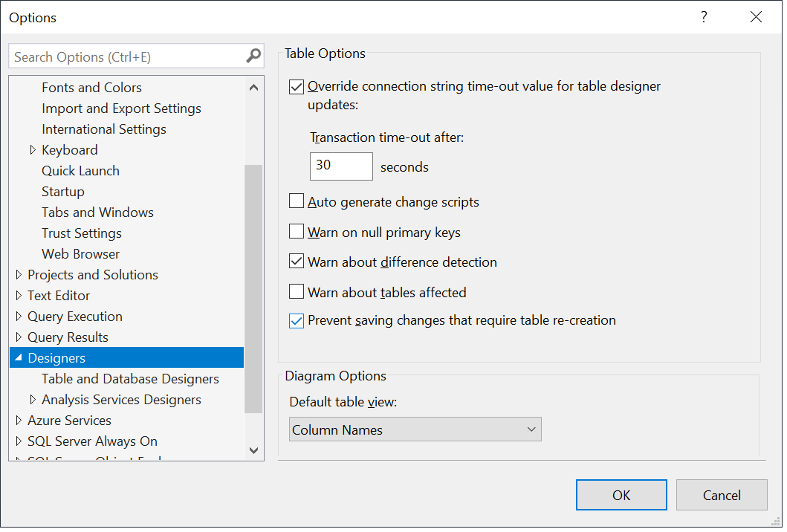Click the search magnifier icon
Screen dimensions: 787x532
pyautogui.click(x=254, y=56)
